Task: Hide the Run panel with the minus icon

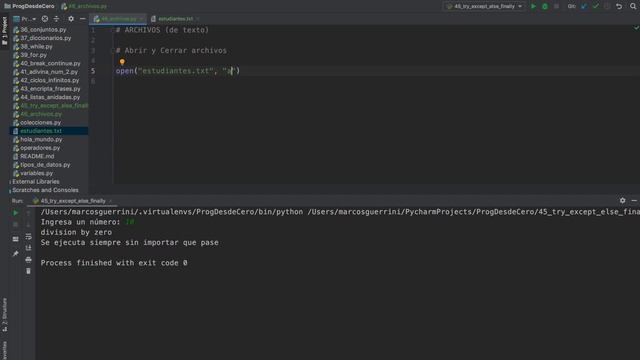Action: 634,200
